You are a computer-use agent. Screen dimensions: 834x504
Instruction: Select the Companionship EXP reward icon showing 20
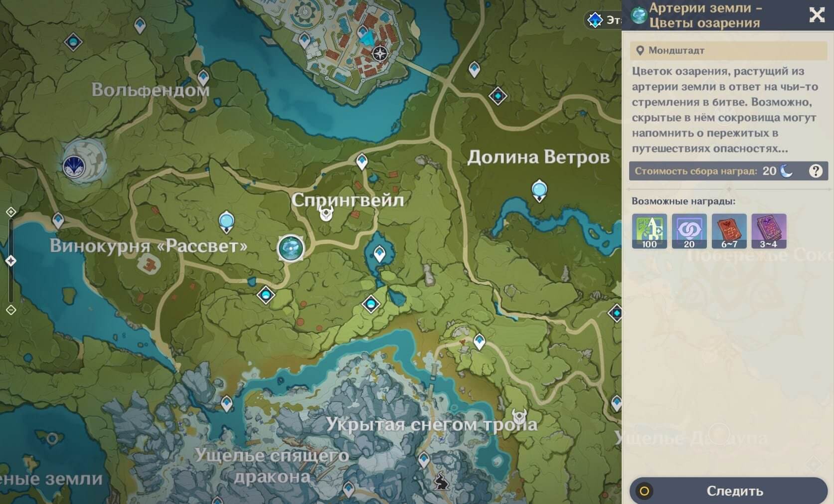coord(689,231)
